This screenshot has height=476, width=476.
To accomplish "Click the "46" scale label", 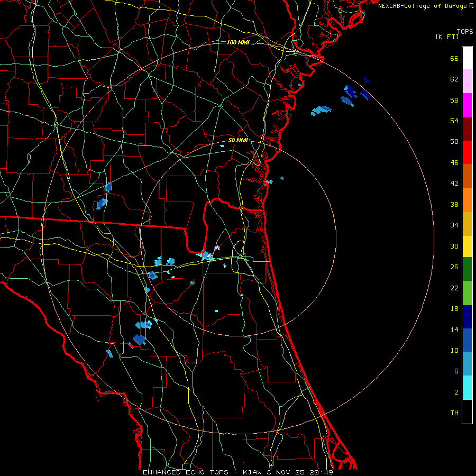I will [x=454, y=163].
